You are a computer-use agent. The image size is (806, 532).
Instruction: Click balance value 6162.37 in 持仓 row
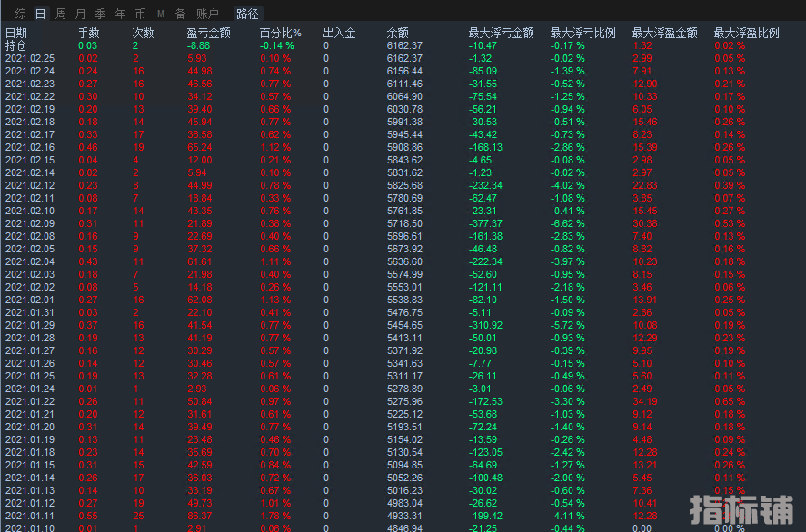pyautogui.click(x=404, y=45)
